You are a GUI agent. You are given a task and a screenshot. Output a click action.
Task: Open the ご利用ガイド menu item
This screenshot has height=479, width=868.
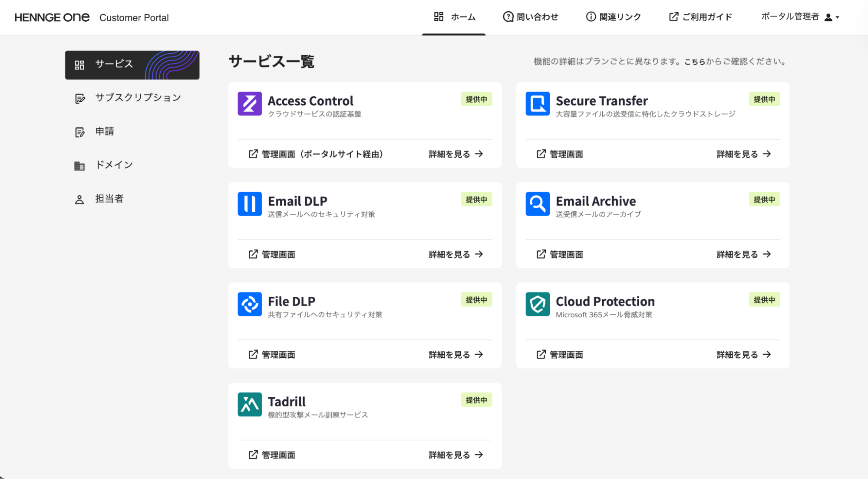click(700, 17)
